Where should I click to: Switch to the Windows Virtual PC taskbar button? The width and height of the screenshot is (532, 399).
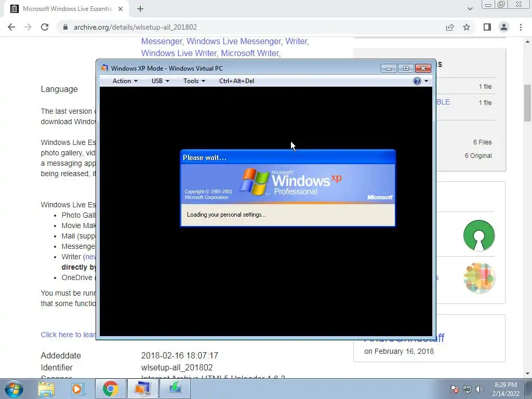point(142,389)
